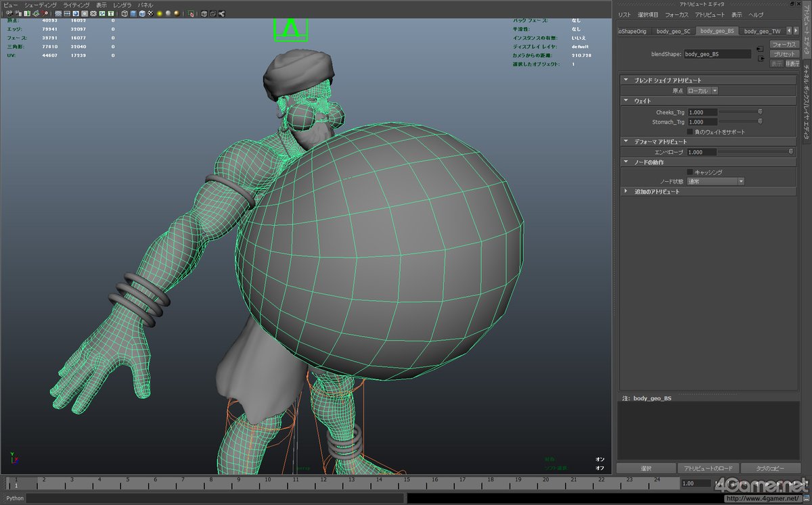This screenshot has width=812, height=505.
Task: Enable the 負のウェイトをサポート checkbox
Action: 690,132
